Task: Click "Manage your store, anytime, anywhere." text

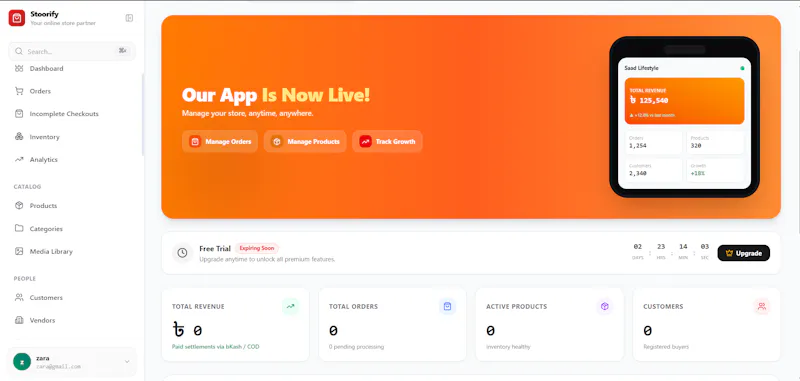Action: click(x=247, y=113)
